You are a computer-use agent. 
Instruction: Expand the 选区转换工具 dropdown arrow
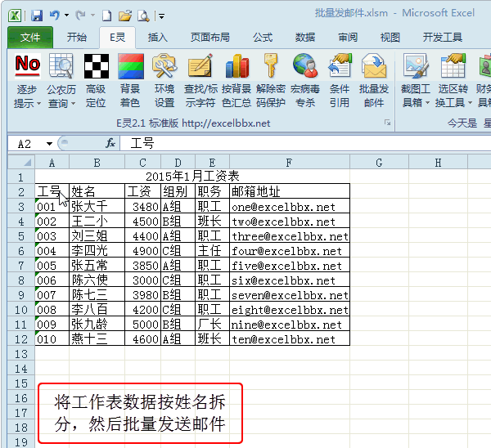point(470,103)
